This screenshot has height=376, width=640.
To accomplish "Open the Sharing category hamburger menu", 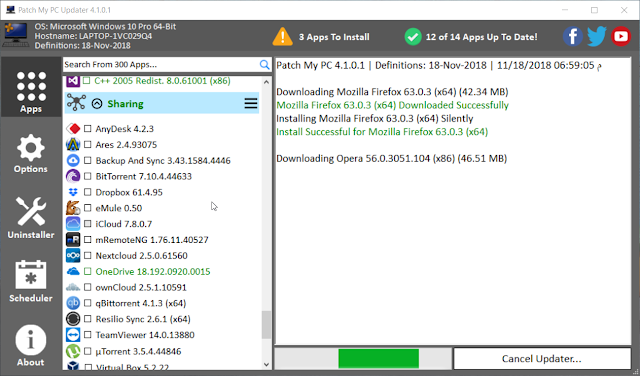I will pyautogui.click(x=251, y=103).
